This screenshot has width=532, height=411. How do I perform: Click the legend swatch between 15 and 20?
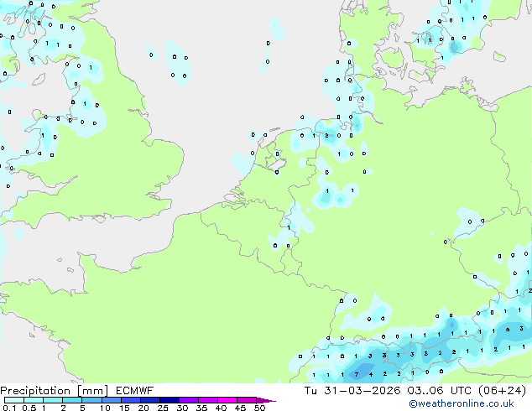point(130,400)
